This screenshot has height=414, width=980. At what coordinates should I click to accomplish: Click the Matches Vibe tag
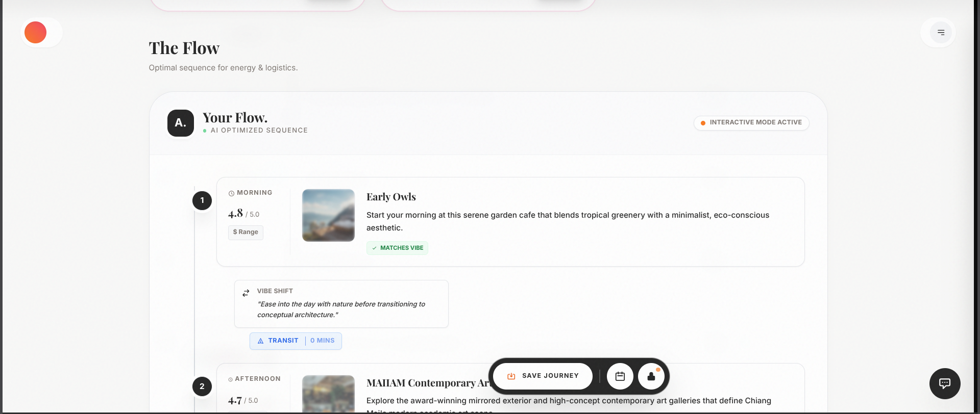click(397, 248)
